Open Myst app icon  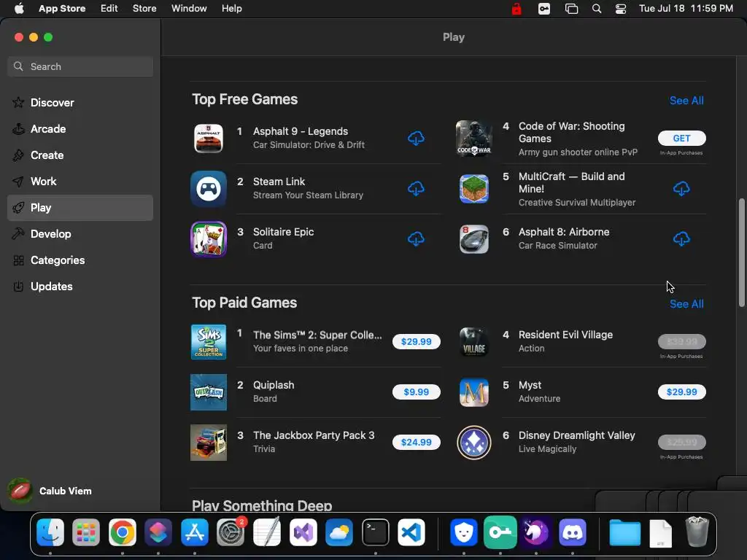click(474, 392)
